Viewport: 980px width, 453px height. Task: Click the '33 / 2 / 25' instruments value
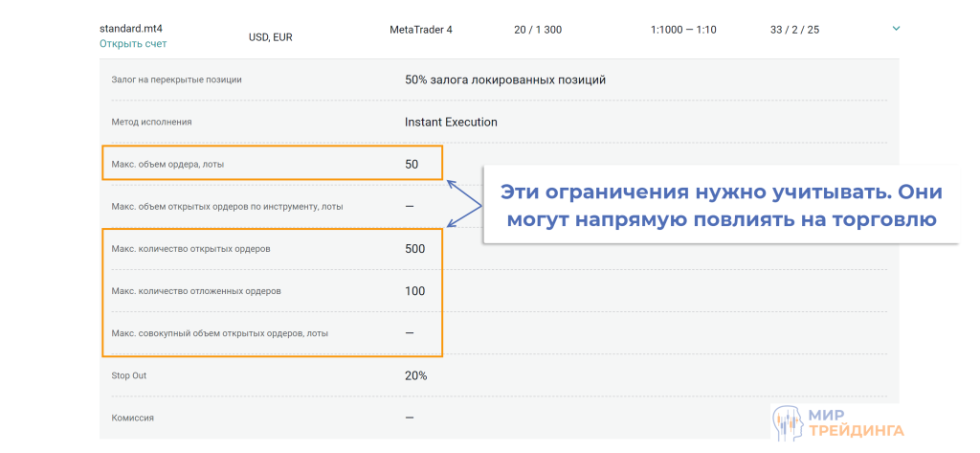coord(794,30)
